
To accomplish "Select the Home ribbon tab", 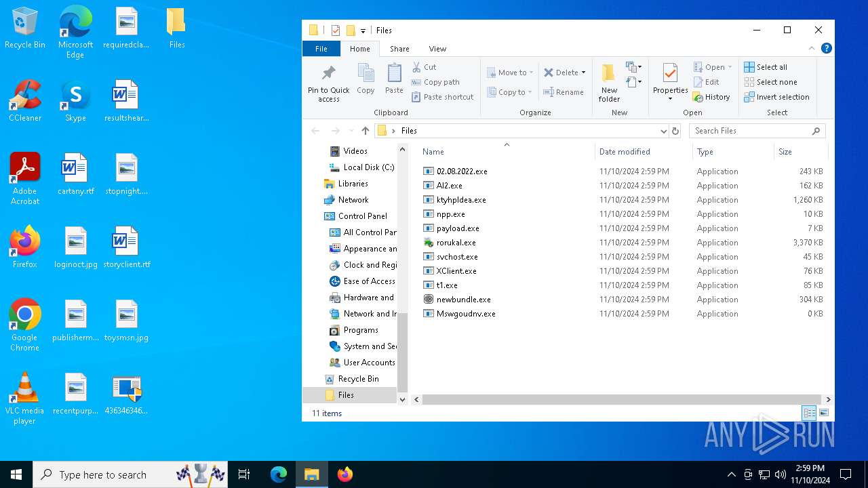I will click(359, 49).
